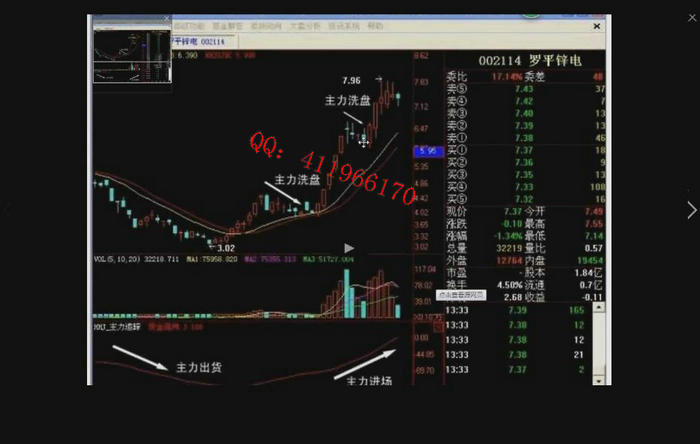Screen dimensions: 700x444
Task: Click the 总量 value 32219
Action: coord(509,248)
